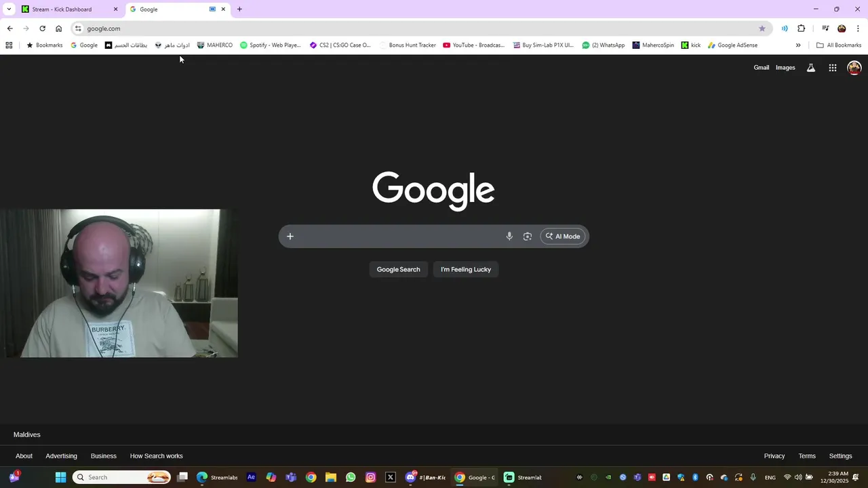
Task: Click I'm Feeling Lucky button
Action: tap(466, 270)
